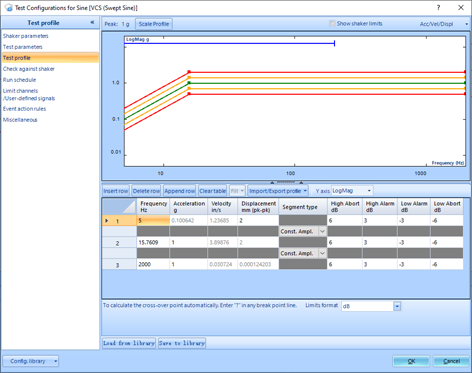The height and width of the screenshot is (373, 472).
Task: Click the row 1 indicator arrow
Action: (x=107, y=220)
